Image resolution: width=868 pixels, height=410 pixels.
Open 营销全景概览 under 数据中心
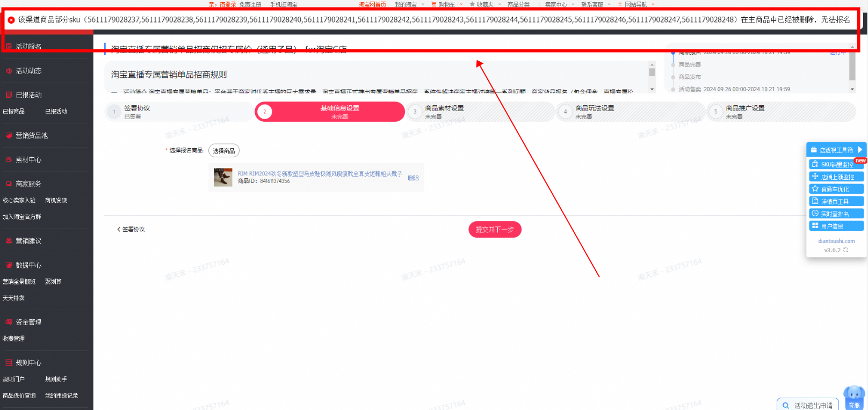(19, 282)
